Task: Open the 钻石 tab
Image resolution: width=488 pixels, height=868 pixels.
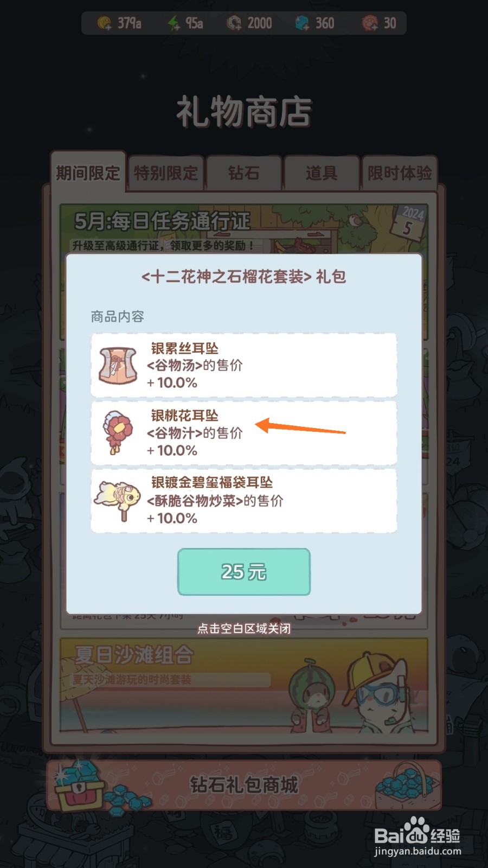Action: pyautogui.click(x=244, y=173)
